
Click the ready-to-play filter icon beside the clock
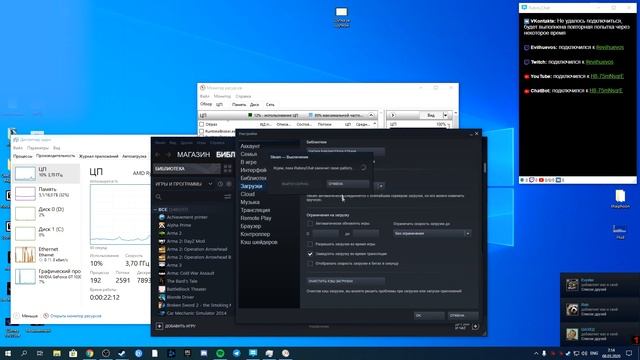pos(229,184)
